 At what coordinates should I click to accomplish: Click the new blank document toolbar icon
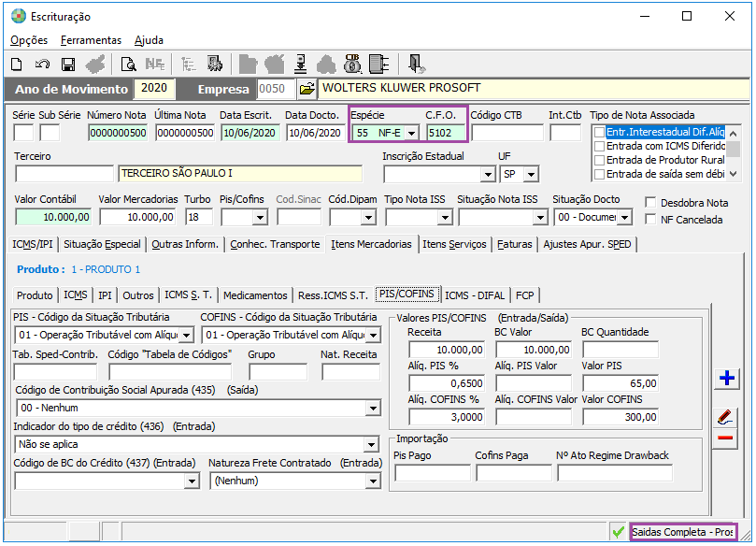click(17, 65)
